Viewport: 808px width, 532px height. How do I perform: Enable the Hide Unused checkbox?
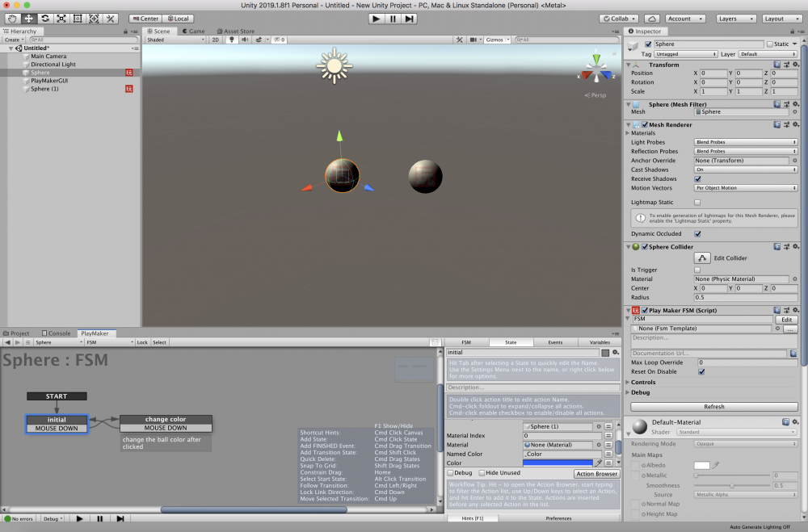pos(482,473)
